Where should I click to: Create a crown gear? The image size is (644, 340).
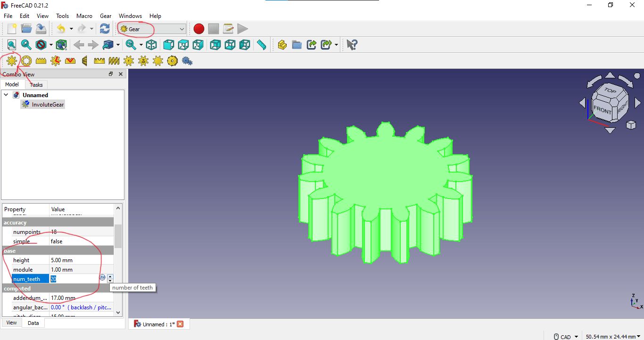coord(99,60)
